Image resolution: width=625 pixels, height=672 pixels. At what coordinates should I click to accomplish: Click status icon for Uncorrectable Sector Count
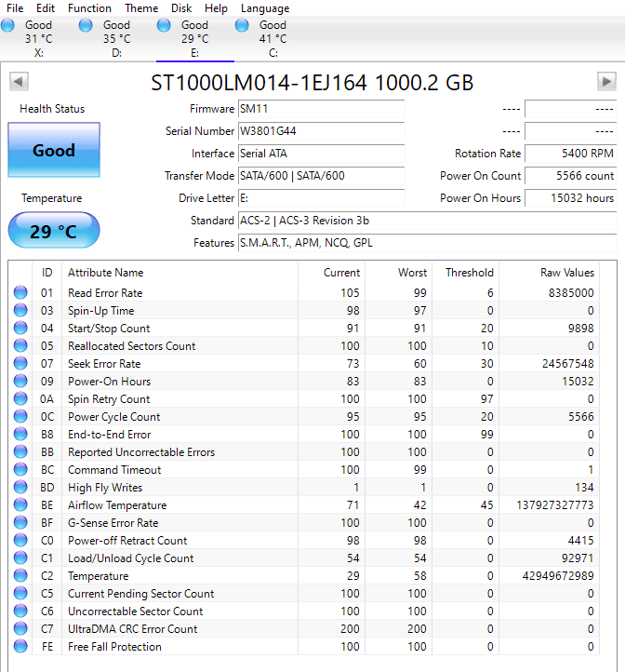click(x=20, y=611)
